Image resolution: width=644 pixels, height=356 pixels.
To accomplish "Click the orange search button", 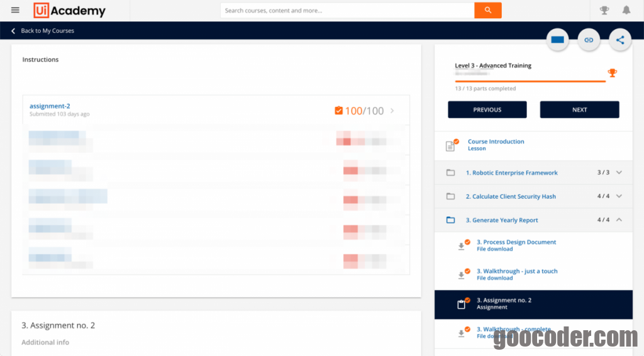I will tap(487, 11).
